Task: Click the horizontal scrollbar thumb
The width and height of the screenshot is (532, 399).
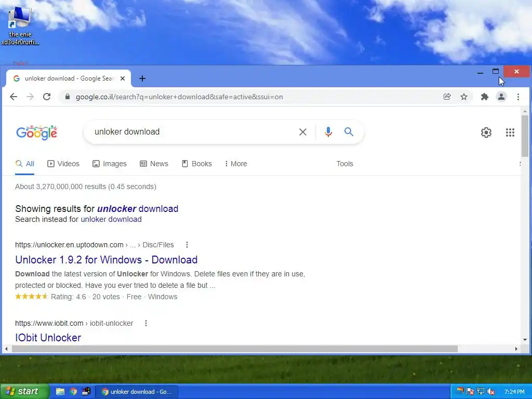Action: pyautogui.click(x=235, y=349)
